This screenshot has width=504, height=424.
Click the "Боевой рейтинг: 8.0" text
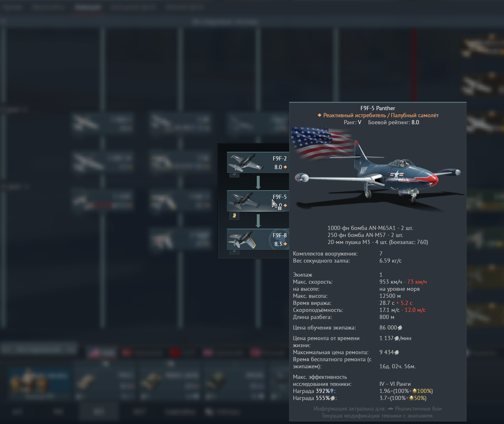click(x=394, y=122)
